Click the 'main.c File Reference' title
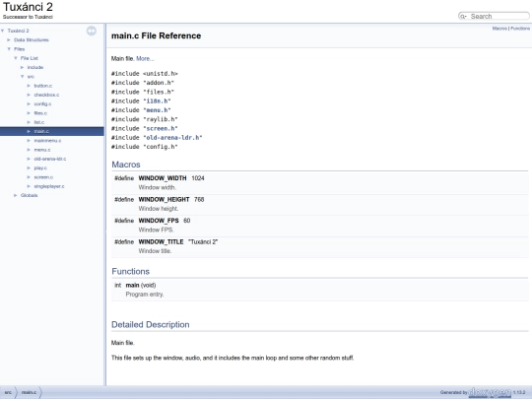The width and height of the screenshot is (532, 399). (x=156, y=35)
